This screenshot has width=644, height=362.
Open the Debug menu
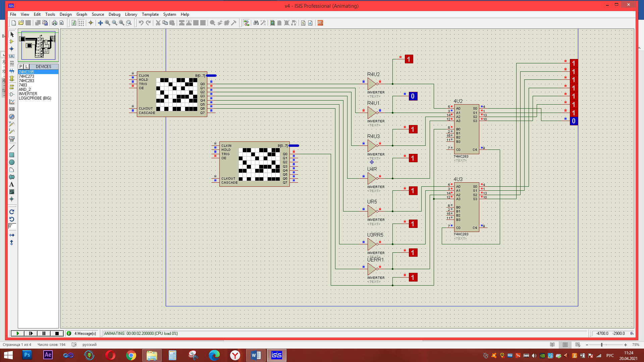114,14
